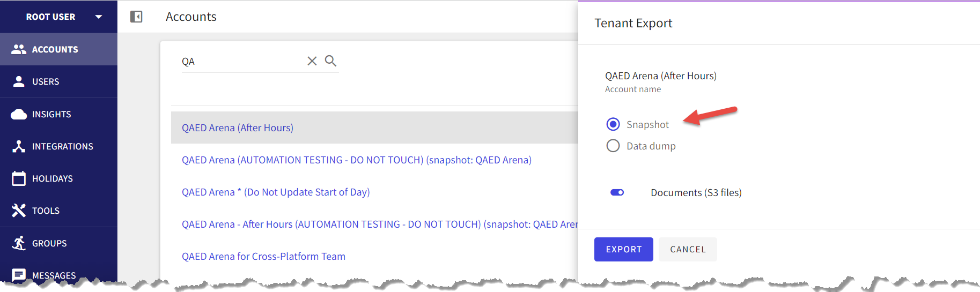Expand the ROOT USER dropdown arrow
980x292 pixels.
(x=99, y=17)
